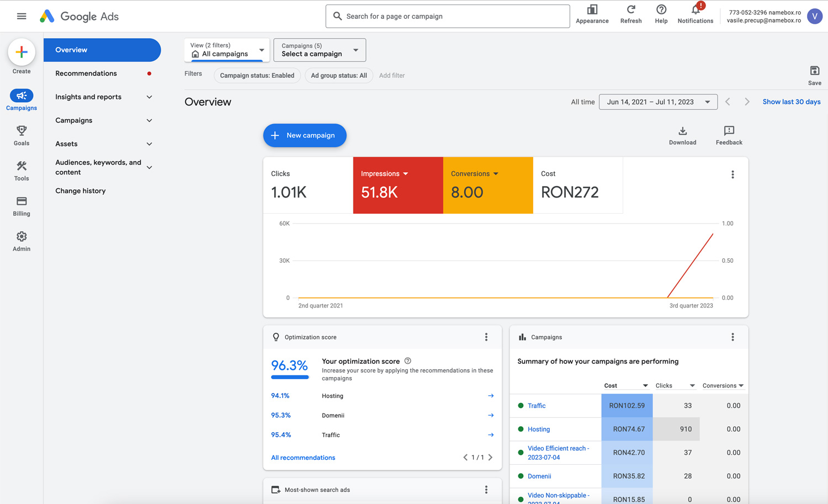Click Show last 30 days link
The width and height of the screenshot is (828, 504).
click(792, 102)
